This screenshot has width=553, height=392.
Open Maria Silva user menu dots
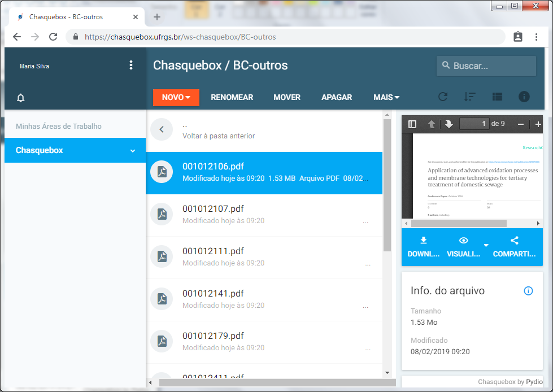point(131,65)
